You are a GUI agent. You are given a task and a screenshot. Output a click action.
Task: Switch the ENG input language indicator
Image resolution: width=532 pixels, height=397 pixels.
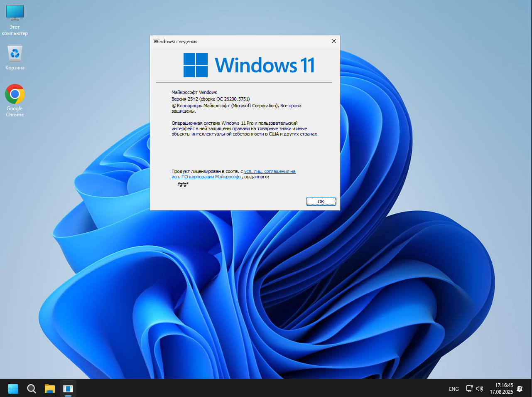(454, 389)
